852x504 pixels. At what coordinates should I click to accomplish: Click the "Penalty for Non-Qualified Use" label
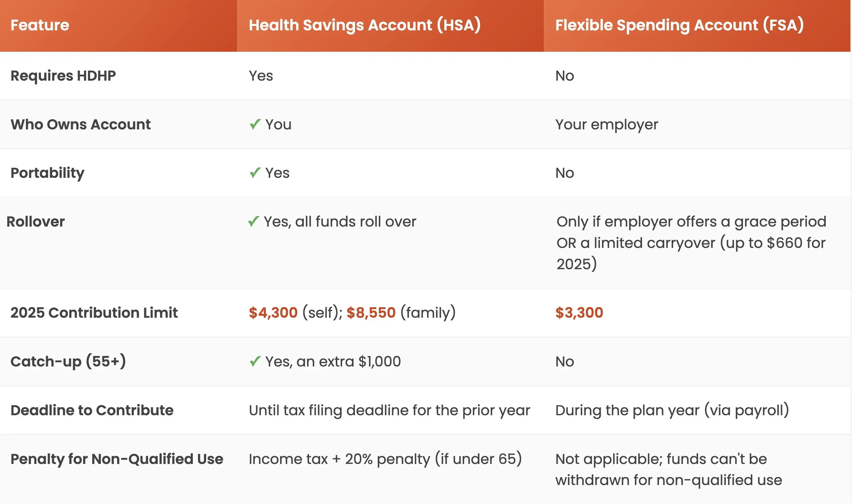[117, 459]
